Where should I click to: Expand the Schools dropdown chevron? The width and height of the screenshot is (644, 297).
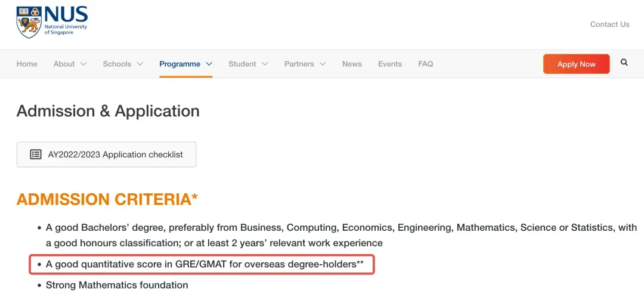click(140, 64)
